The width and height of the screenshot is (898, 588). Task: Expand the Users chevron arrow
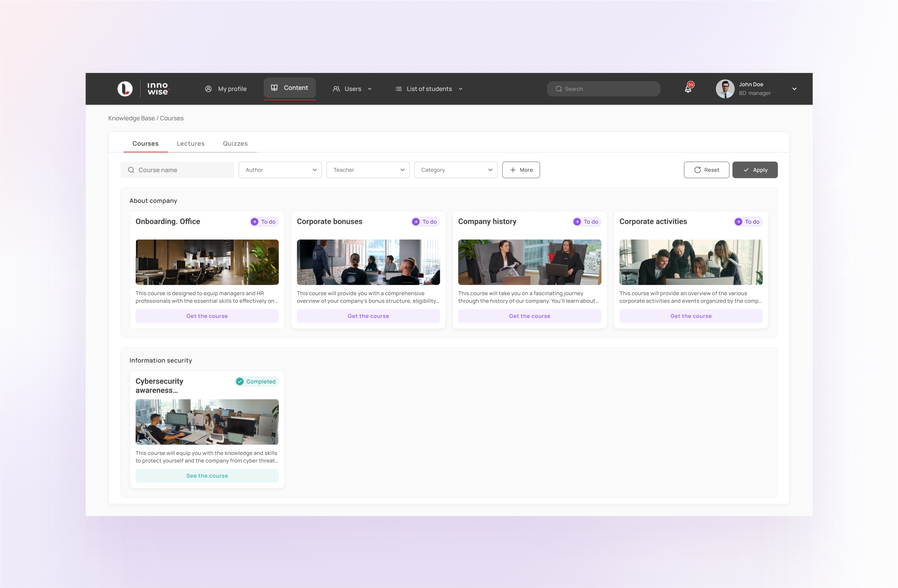(370, 89)
